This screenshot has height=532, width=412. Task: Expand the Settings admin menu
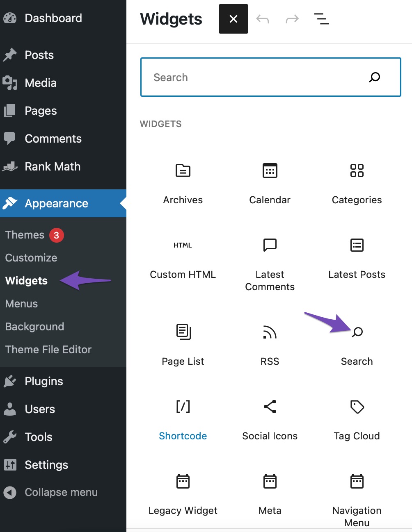click(46, 465)
